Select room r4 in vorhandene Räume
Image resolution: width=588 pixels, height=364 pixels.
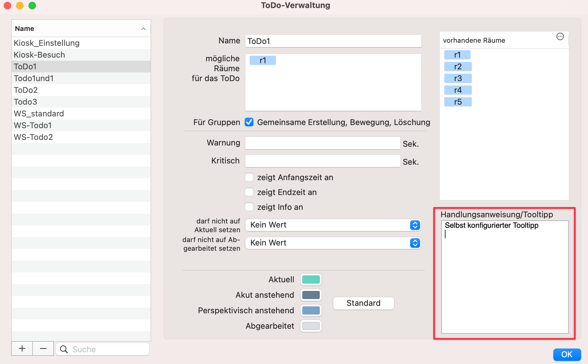coord(458,90)
